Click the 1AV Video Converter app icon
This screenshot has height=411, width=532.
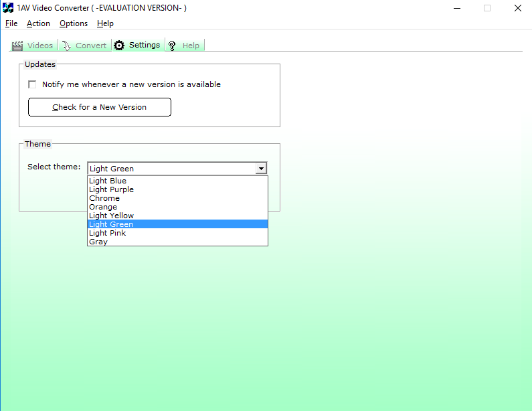8,8
